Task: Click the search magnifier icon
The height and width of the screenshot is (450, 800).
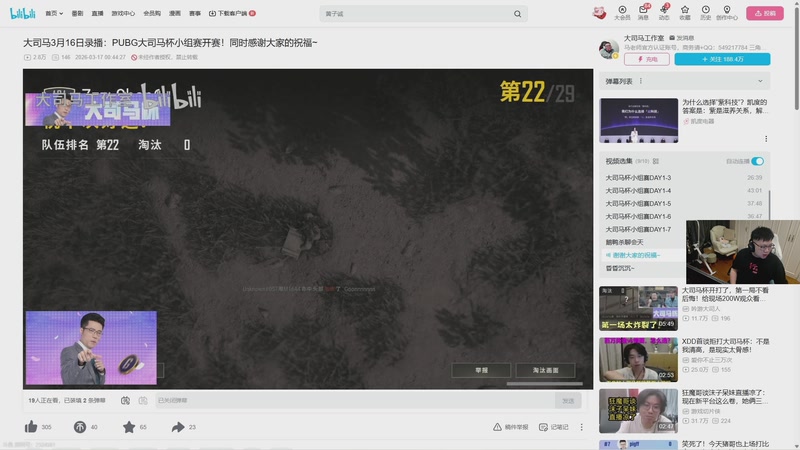Action: pyautogui.click(x=517, y=14)
